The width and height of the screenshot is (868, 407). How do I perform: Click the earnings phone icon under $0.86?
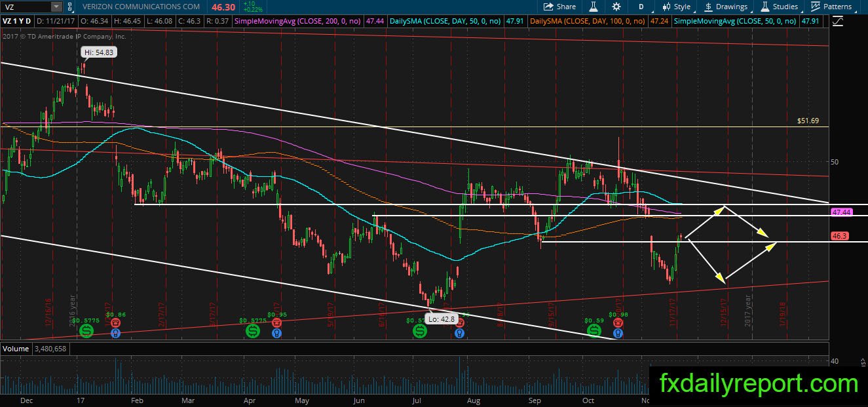115,323
